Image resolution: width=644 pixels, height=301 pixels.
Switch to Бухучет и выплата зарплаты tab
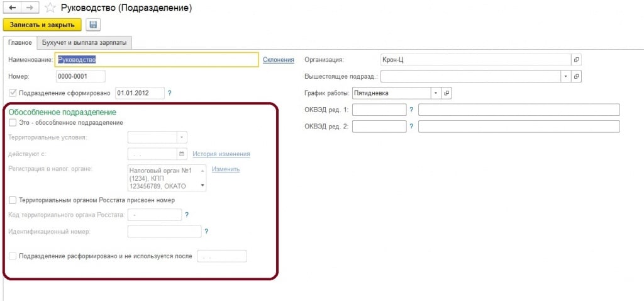[84, 43]
